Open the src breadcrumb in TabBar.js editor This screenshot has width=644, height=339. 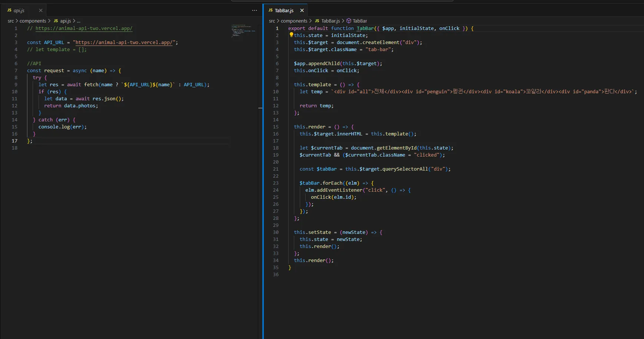(x=272, y=21)
